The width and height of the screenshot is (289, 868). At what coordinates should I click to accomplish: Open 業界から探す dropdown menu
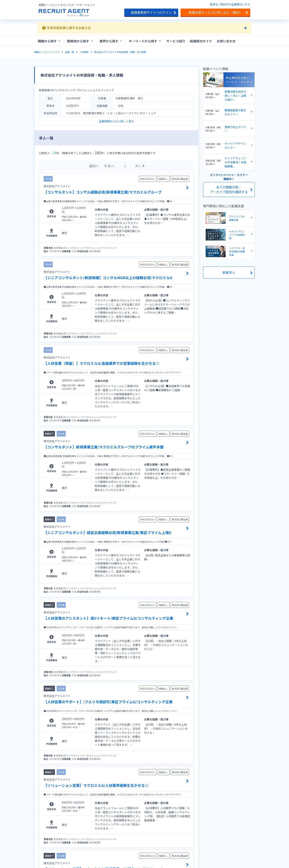pos(111,41)
